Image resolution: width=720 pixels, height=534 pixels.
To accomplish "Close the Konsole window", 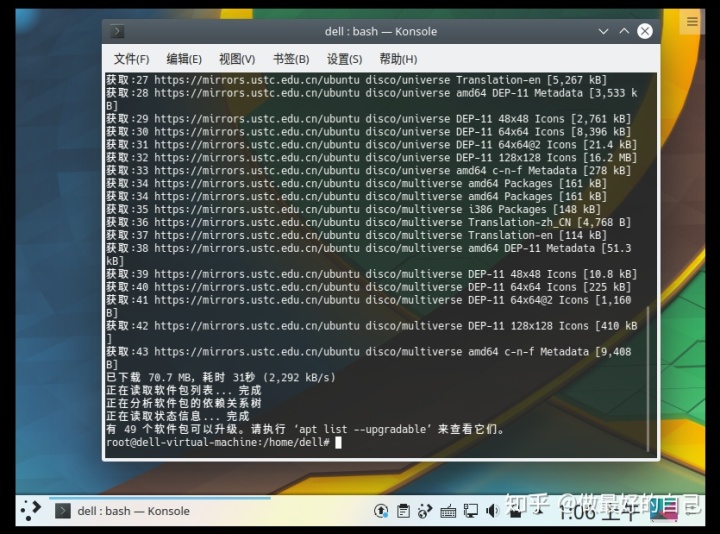I will pos(645,31).
